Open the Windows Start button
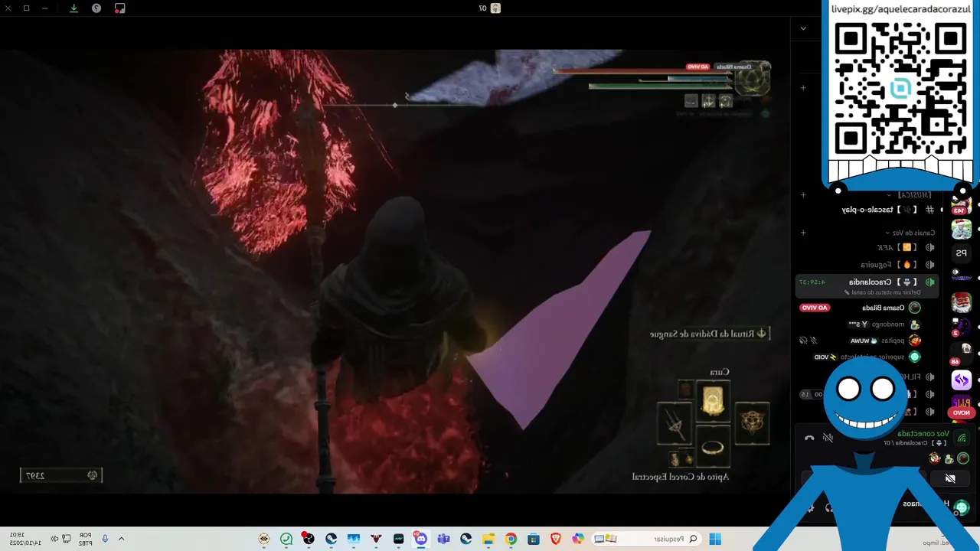The height and width of the screenshot is (551, 980). (715, 539)
